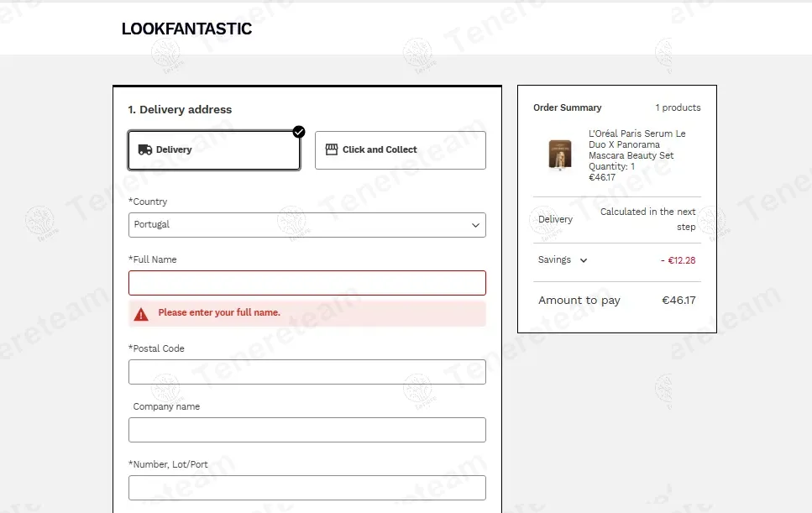Focus the Number, Lot/Port input field
This screenshot has width=812, height=513.
(x=307, y=488)
